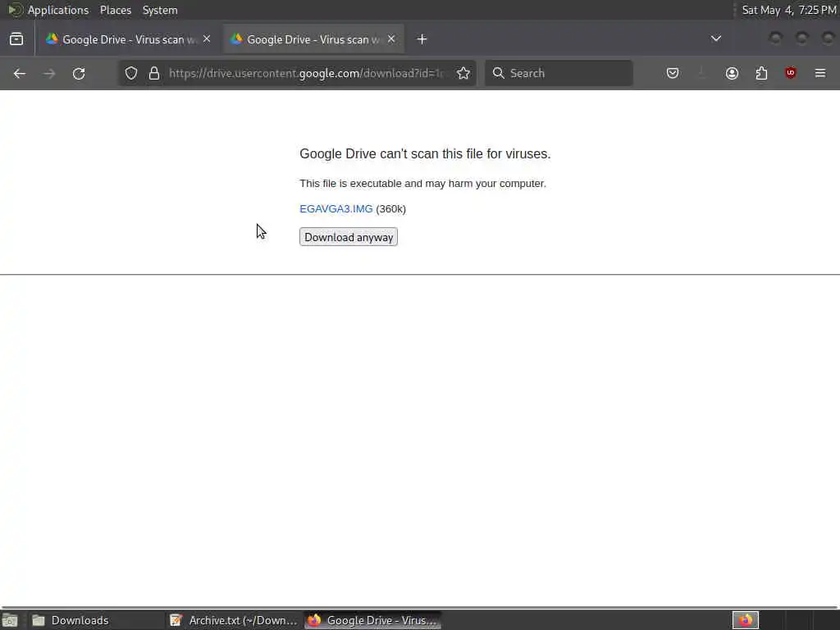
Task: Open the Extensions puzzle icon
Action: 761,73
